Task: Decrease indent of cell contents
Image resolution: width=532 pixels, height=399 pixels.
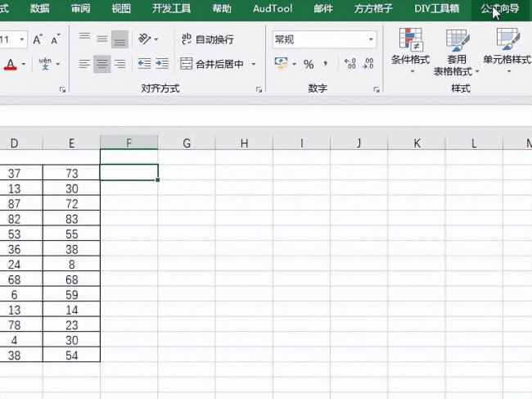Action: (144, 64)
